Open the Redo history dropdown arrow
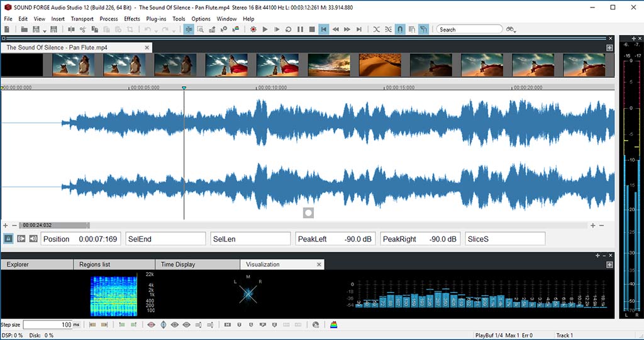644x340 pixels. 174,31
